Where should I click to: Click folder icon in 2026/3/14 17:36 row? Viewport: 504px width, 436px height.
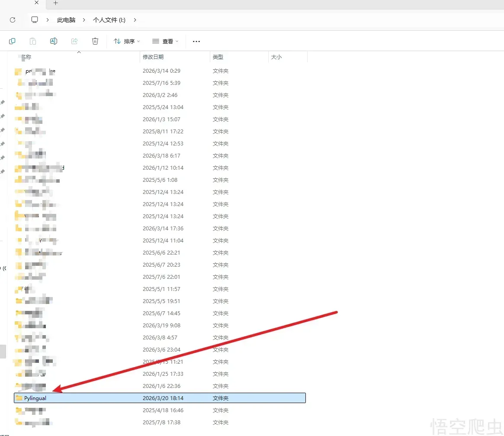[x=19, y=228]
